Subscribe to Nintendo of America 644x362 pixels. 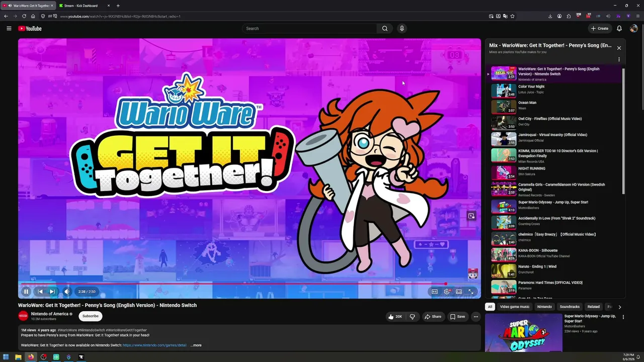pos(91,316)
